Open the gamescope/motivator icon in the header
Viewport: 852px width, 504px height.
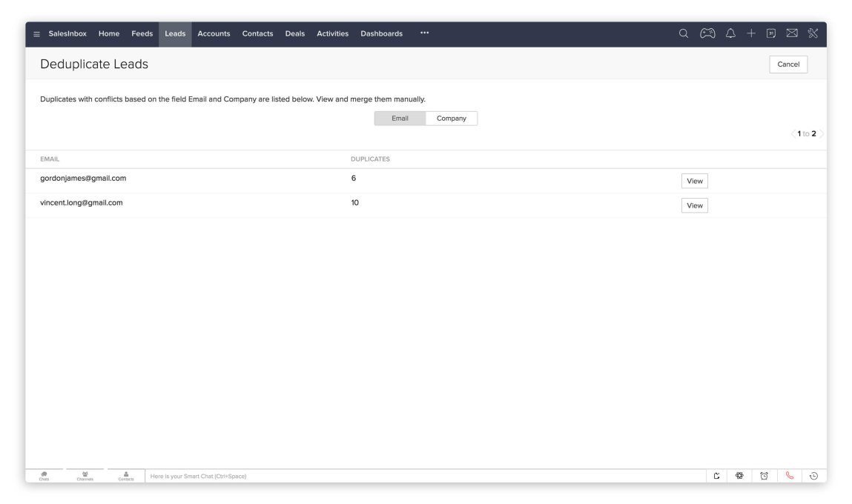707,33
